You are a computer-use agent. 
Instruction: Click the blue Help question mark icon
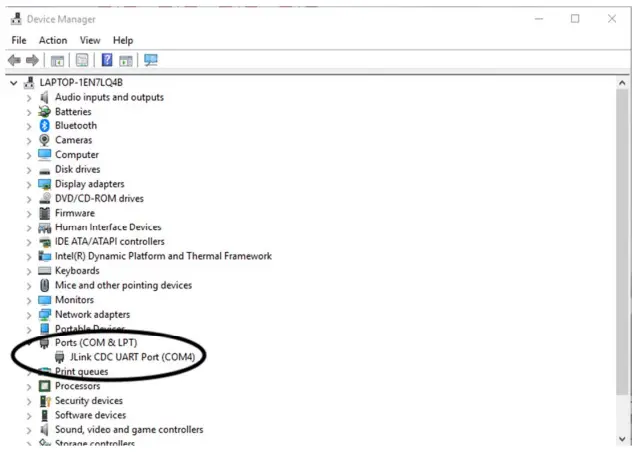[107, 60]
